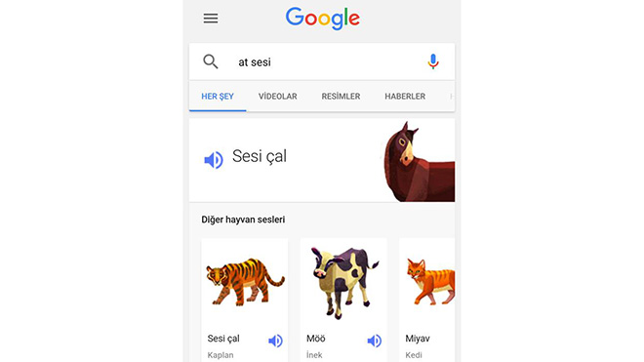Click the large 'Sesi çal' text
This screenshot has width=644, height=362.
(x=260, y=156)
